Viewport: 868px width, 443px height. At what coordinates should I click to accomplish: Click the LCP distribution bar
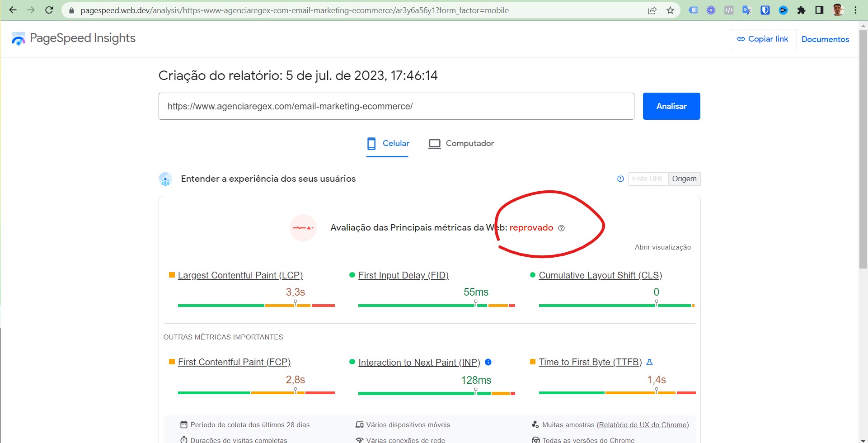[x=256, y=306]
